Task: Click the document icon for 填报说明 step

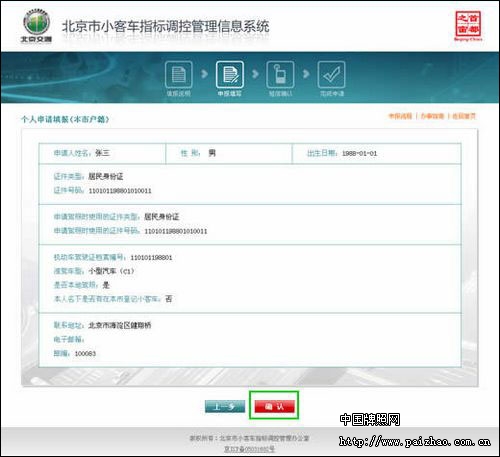Action: (x=178, y=75)
